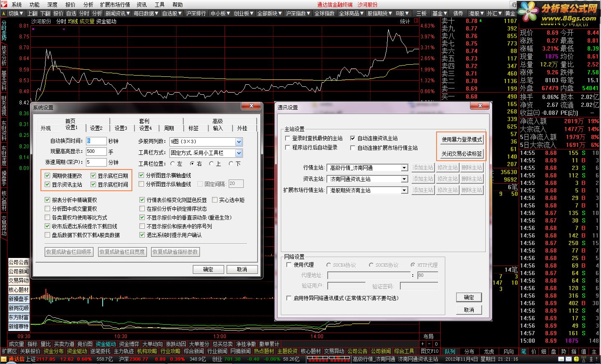Open 扩展市场行情主站 dropdown
Image resolution: width=601 pixels, height=364 pixels.
pyautogui.click(x=404, y=190)
